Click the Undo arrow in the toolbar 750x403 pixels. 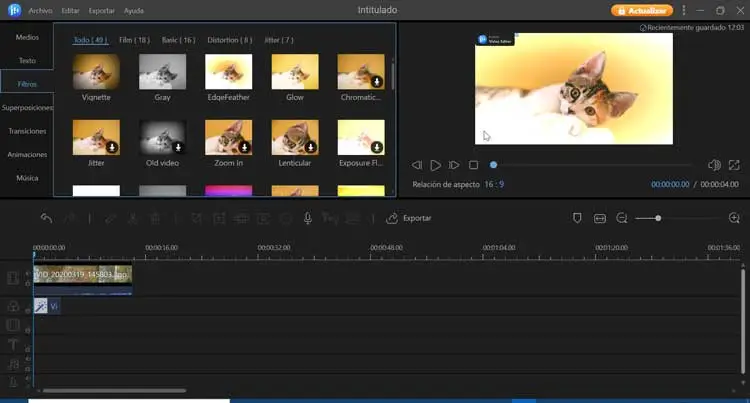pos(46,218)
